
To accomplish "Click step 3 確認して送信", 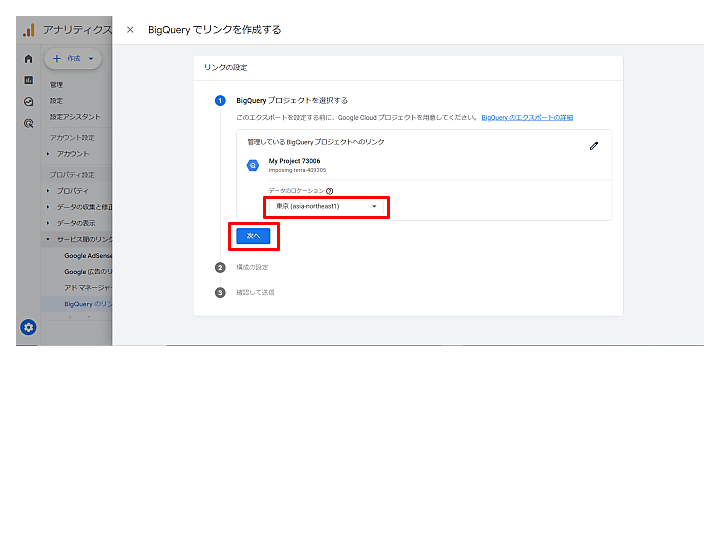I will coord(255,292).
